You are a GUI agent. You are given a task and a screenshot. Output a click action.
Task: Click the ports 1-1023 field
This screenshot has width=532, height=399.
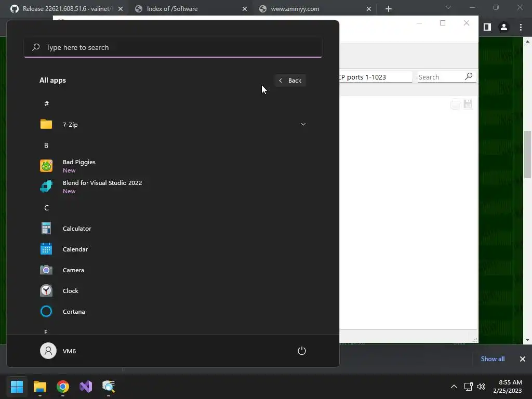click(376, 77)
